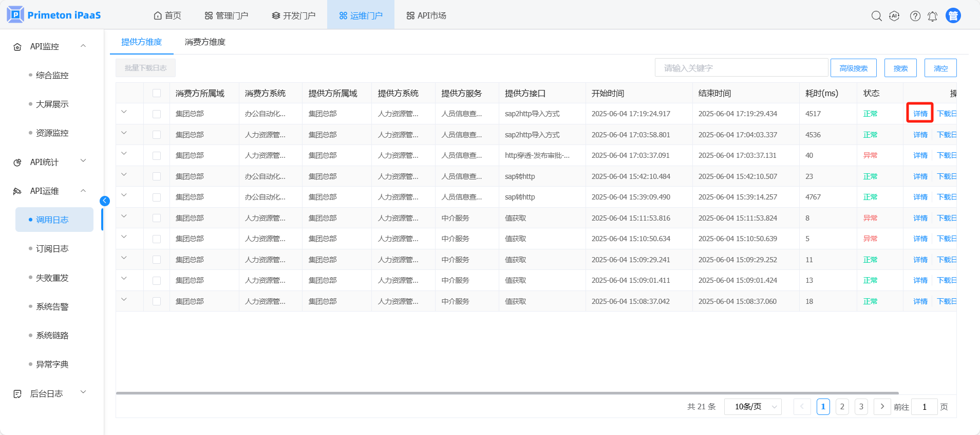
Task: Switch to the 消费方维度 tab
Action: click(x=205, y=42)
